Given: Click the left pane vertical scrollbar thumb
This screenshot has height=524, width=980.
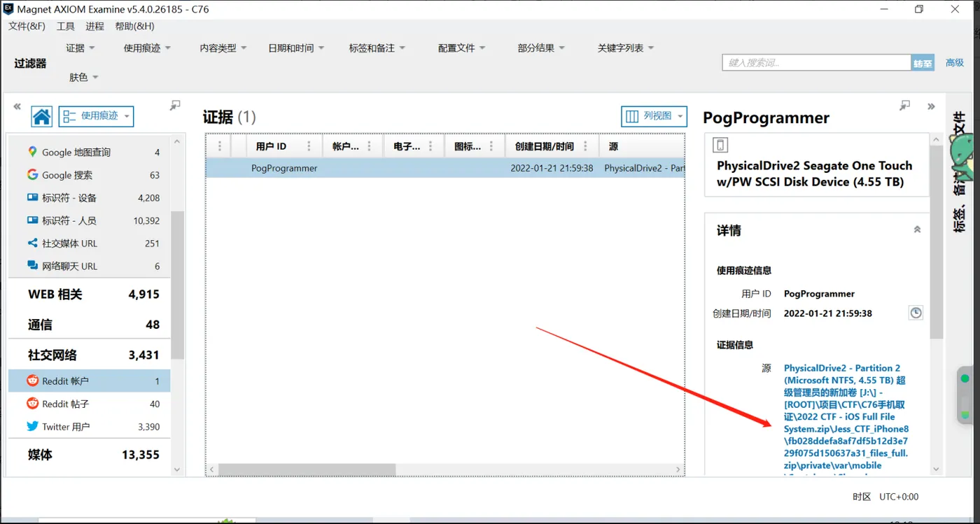Looking at the screenshot, I should coord(178,285).
